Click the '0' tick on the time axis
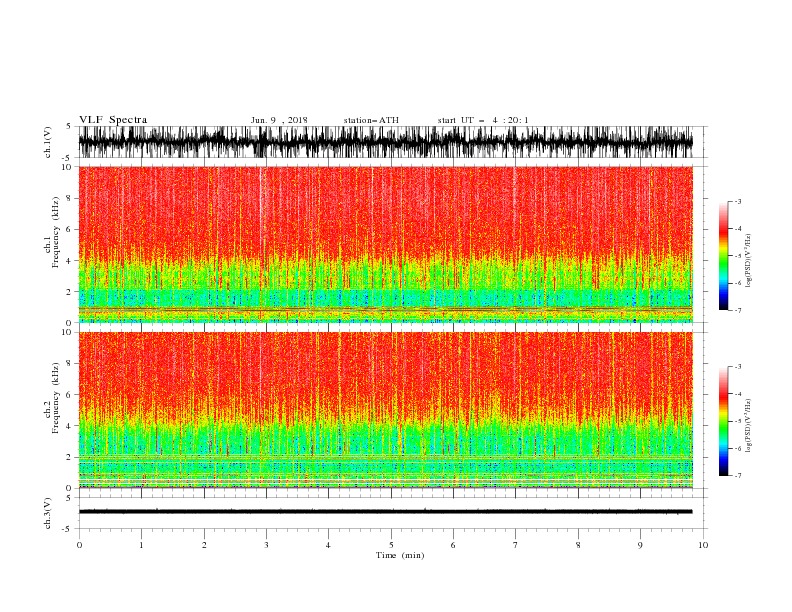792x612 pixels. tap(79, 545)
